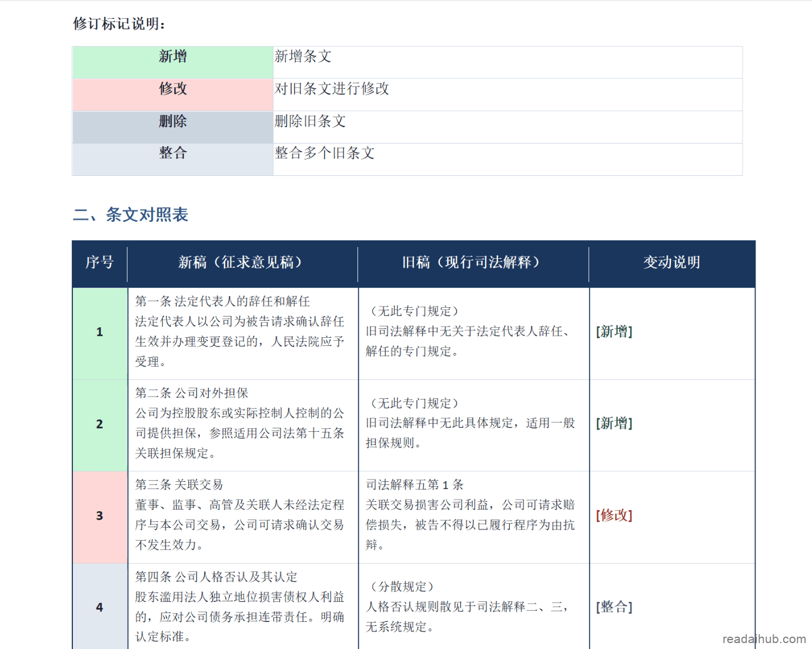
Task: Click the red [修改] change tag
Action: coord(614,515)
